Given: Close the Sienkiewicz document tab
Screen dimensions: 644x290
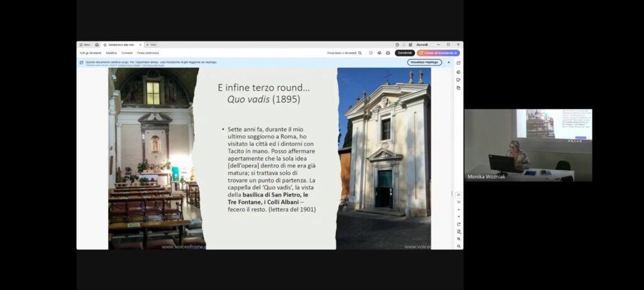Looking at the screenshot, I should coord(140,45).
